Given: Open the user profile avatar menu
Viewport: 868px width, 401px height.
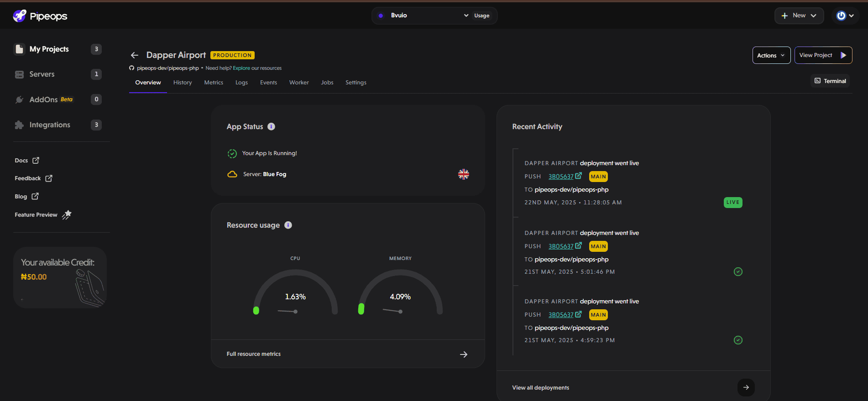Looking at the screenshot, I should (845, 16).
